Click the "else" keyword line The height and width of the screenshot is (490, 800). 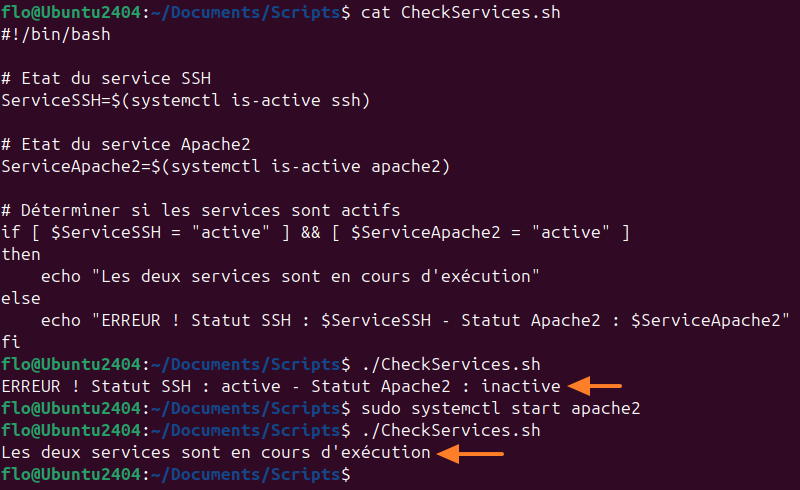(21, 298)
